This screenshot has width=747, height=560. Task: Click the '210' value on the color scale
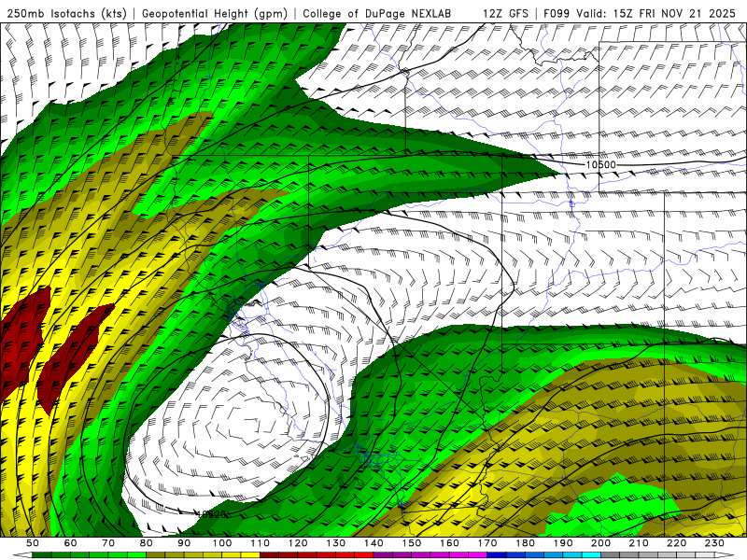pos(640,543)
